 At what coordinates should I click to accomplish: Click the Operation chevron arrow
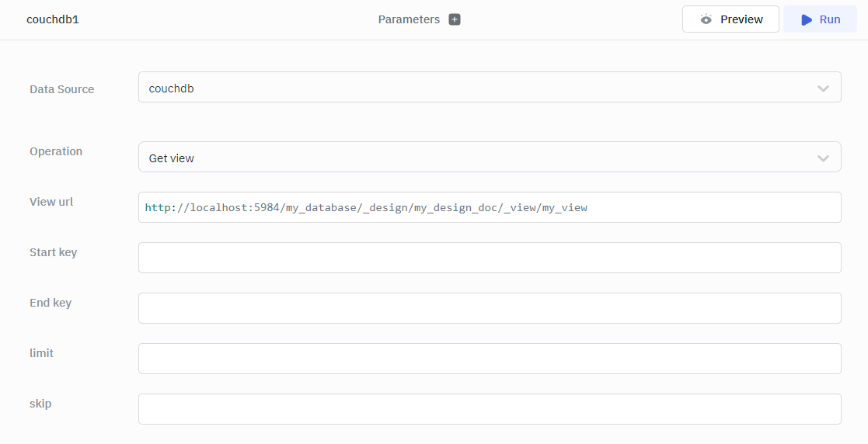point(824,158)
